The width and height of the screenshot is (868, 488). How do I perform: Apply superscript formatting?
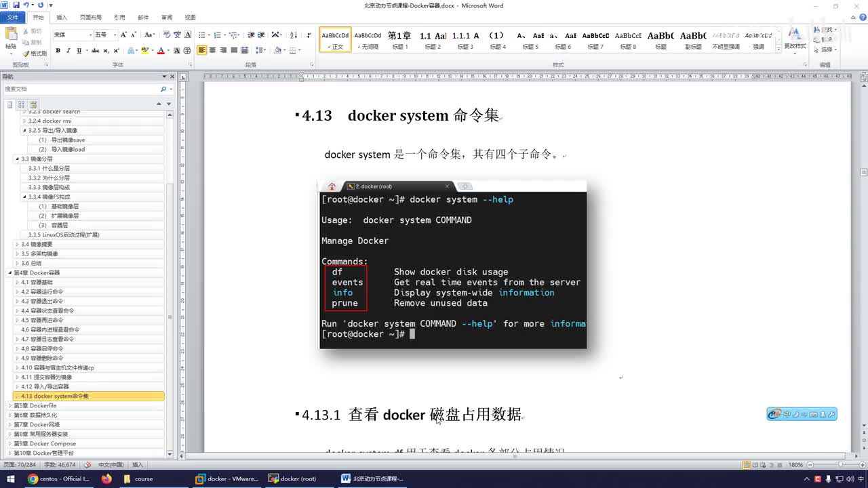click(x=117, y=51)
